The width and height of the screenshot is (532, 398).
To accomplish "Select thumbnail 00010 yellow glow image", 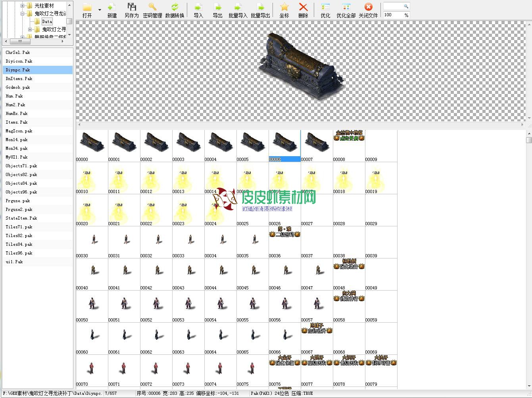I will click(92, 178).
